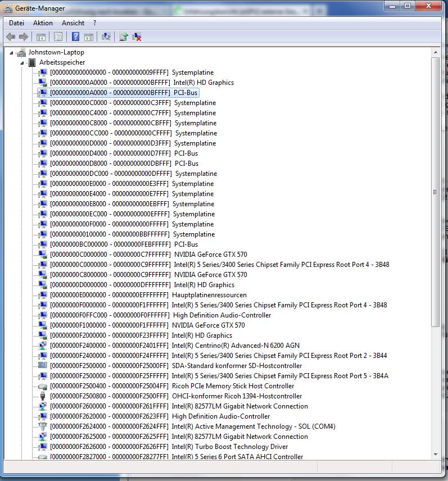Viewport: 448px width, 481px height.
Task: Select Systemplatine at 00000000000C0000
Action: tap(133, 103)
